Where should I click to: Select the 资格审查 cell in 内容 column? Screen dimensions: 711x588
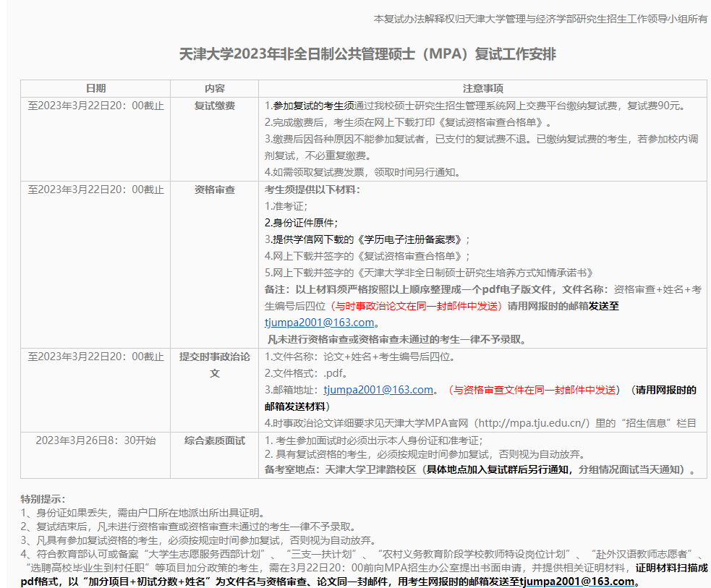215,189
